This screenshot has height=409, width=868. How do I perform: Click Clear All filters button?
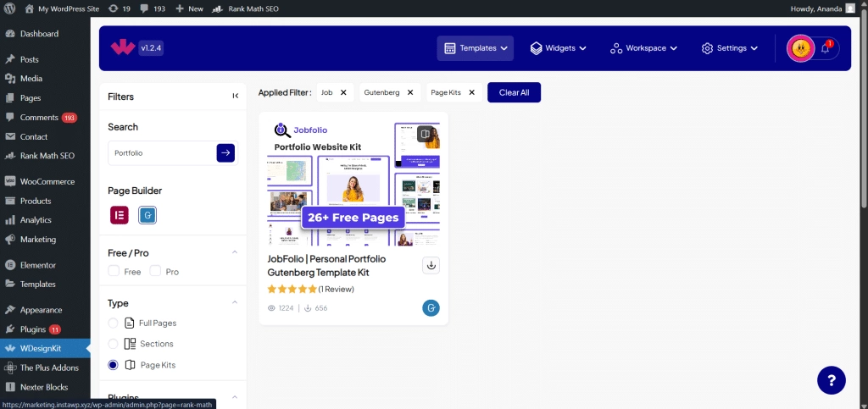coord(514,92)
